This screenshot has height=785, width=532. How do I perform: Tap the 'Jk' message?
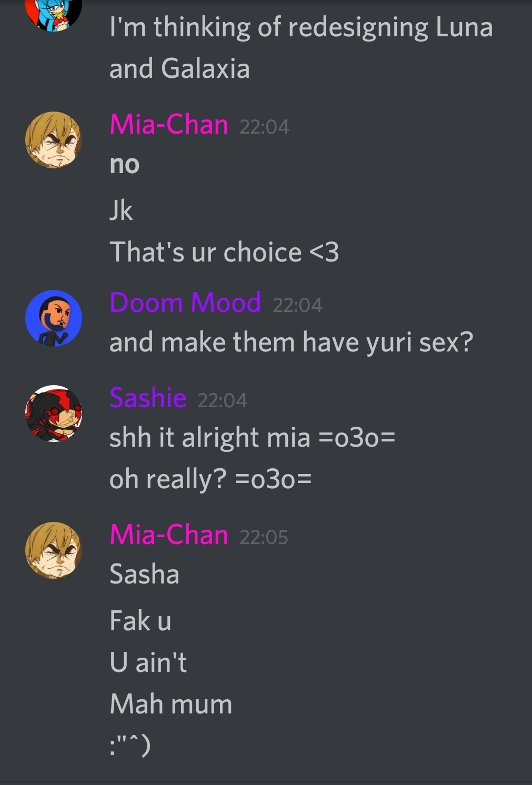pos(121,210)
